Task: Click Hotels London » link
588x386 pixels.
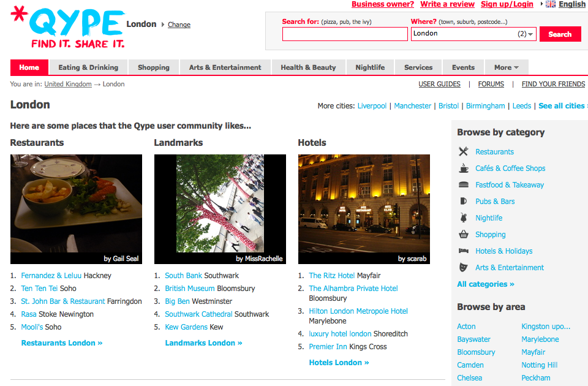Action: coord(339,363)
